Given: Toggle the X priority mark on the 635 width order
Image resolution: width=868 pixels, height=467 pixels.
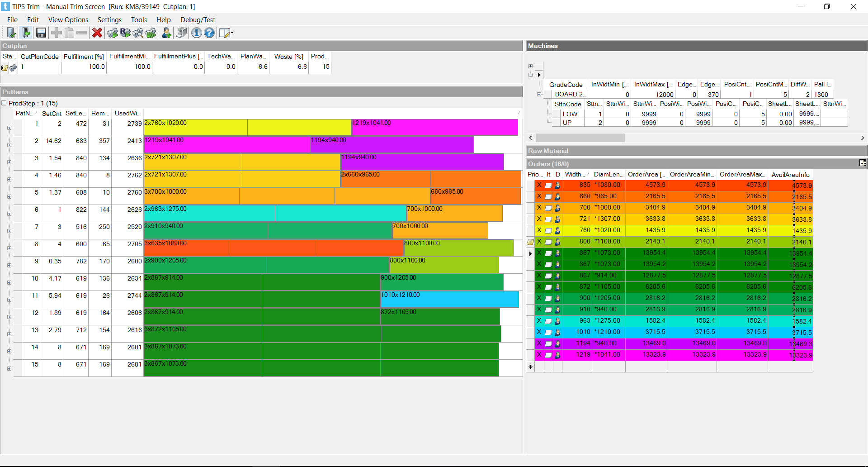Looking at the screenshot, I should pos(539,185).
